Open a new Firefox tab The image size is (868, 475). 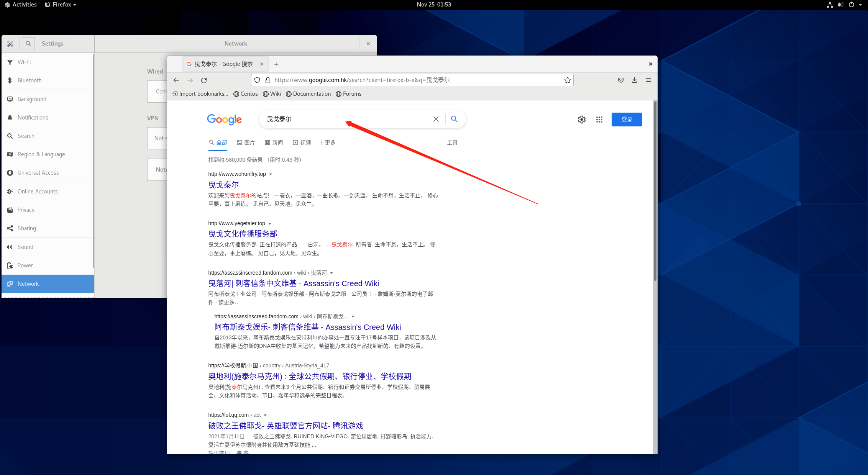[276, 64]
